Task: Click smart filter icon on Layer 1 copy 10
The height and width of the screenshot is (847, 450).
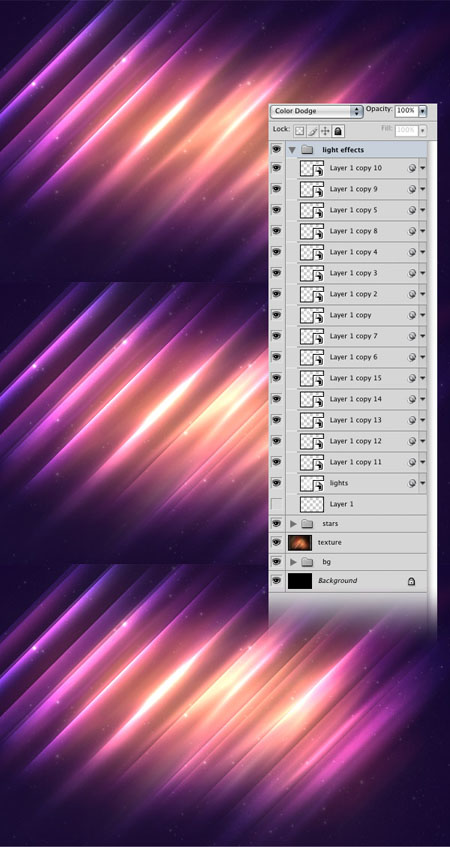Action: [x=412, y=169]
